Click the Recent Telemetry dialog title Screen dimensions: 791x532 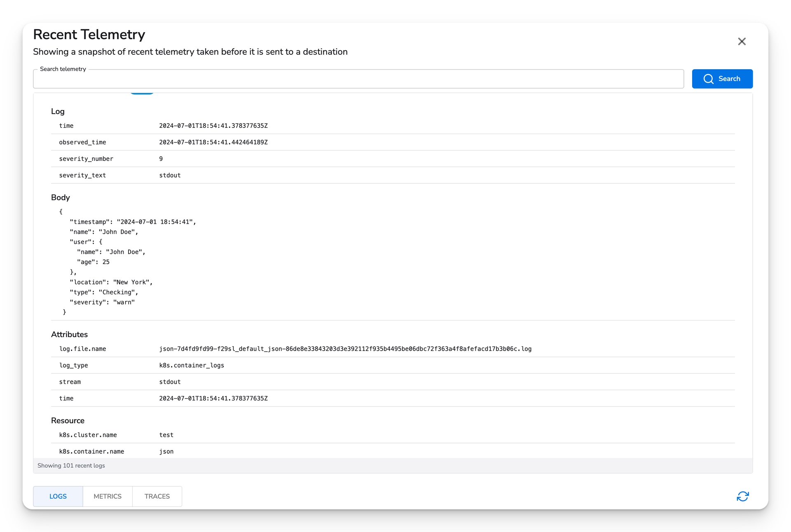coord(89,35)
